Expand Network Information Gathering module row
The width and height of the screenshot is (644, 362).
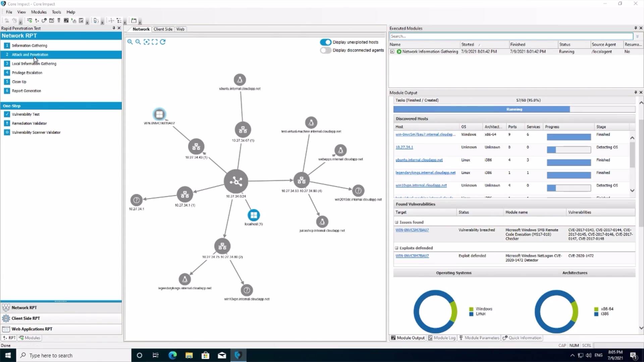pos(392,52)
